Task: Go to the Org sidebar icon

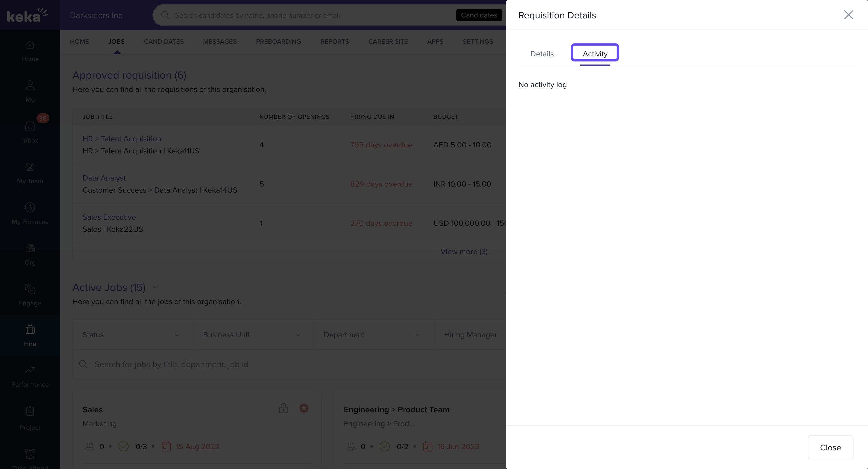Action: pyautogui.click(x=30, y=248)
